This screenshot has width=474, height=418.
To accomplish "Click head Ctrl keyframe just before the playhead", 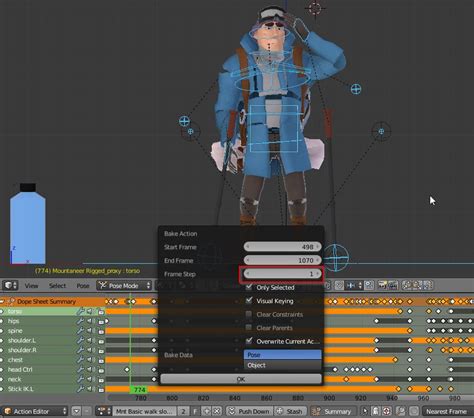I will click(127, 369).
